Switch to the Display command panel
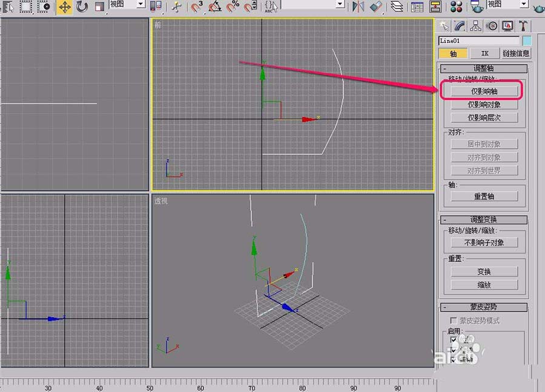 click(507, 26)
